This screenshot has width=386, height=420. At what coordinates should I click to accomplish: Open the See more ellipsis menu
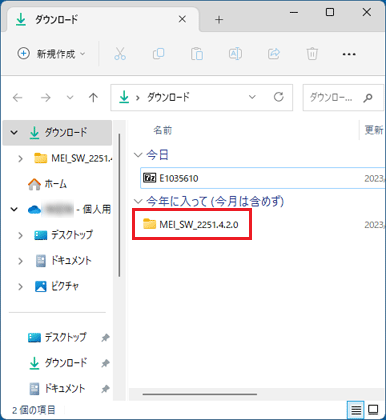[x=349, y=54]
